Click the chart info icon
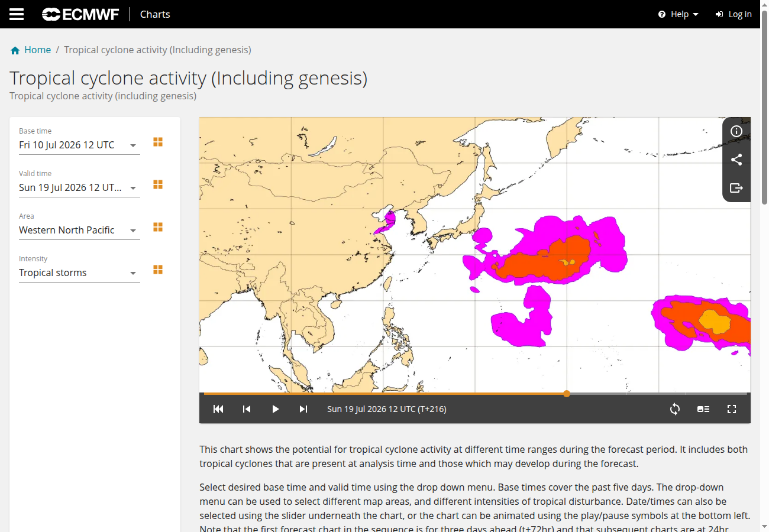The width and height of the screenshot is (769, 532). click(x=736, y=131)
